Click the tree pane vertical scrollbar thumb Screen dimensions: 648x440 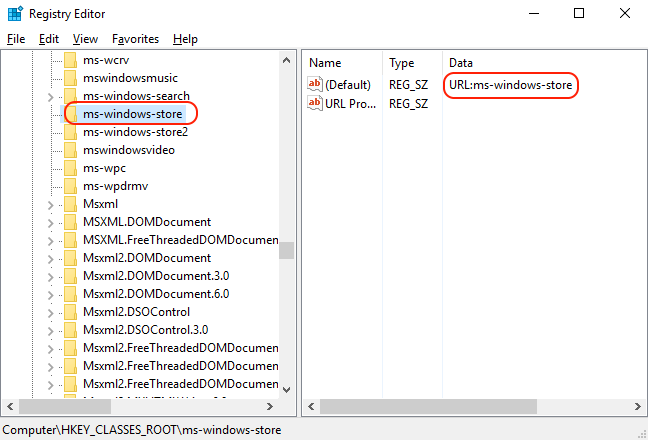[286, 250]
